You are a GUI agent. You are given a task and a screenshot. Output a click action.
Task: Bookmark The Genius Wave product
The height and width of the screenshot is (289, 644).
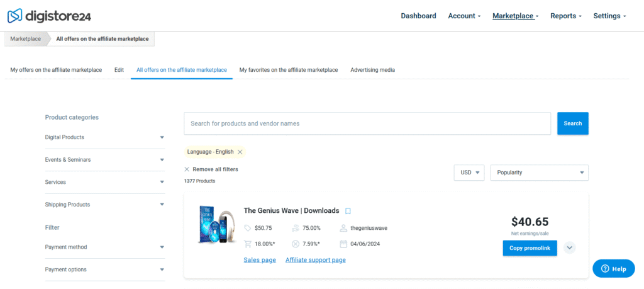(x=348, y=211)
